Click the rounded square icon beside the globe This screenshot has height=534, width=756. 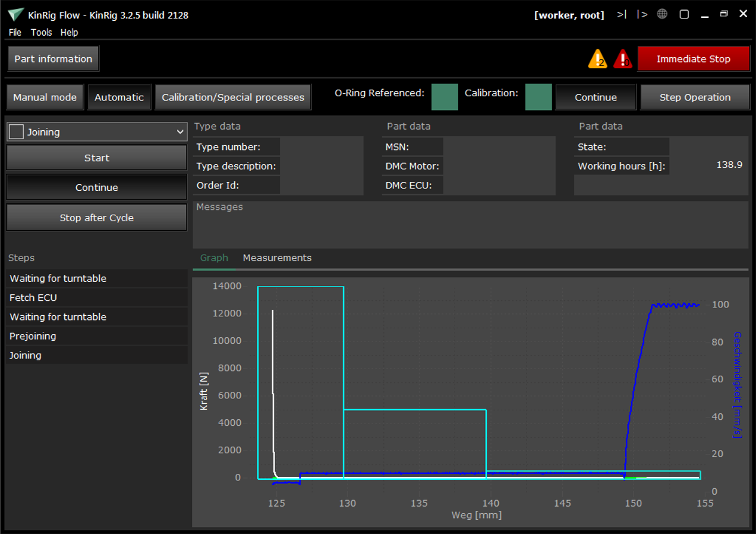tap(684, 14)
